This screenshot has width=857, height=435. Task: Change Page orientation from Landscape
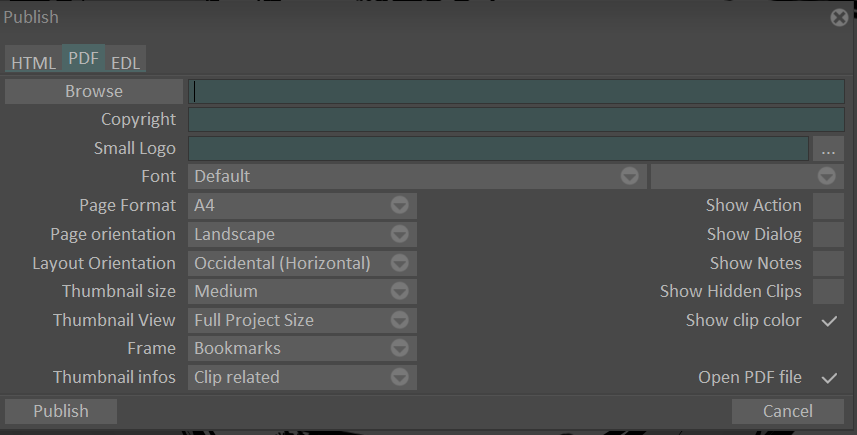[302, 234]
